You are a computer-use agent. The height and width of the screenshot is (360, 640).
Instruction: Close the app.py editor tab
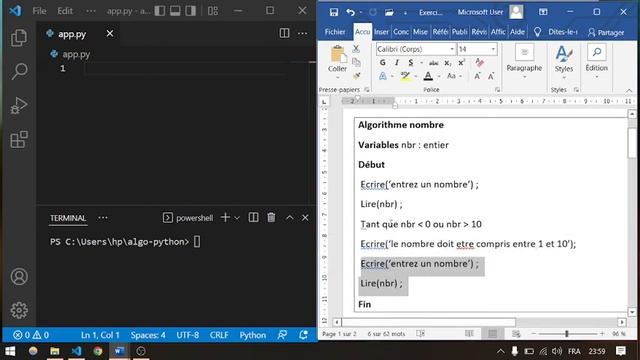point(110,33)
